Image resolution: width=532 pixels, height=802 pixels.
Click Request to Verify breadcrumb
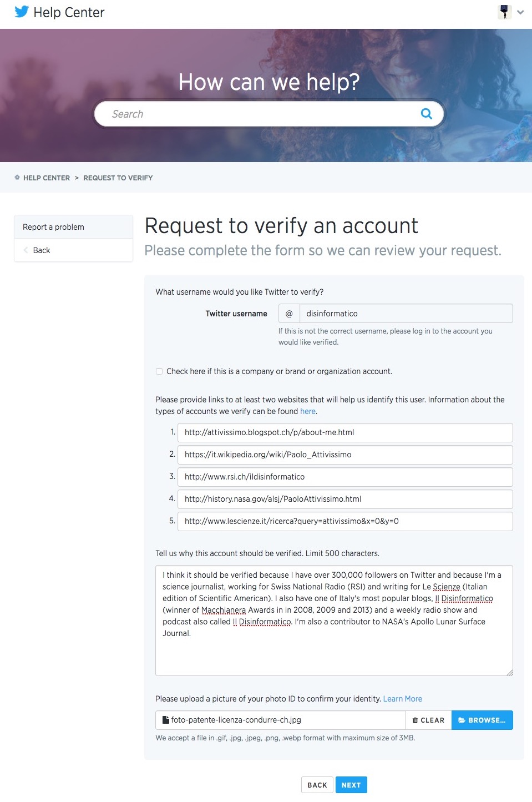[118, 178]
